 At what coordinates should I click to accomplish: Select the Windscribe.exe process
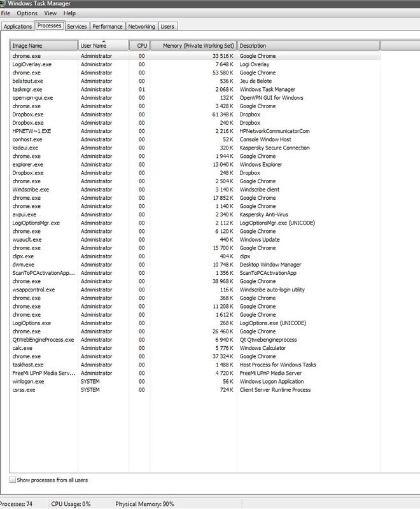[195, 190]
